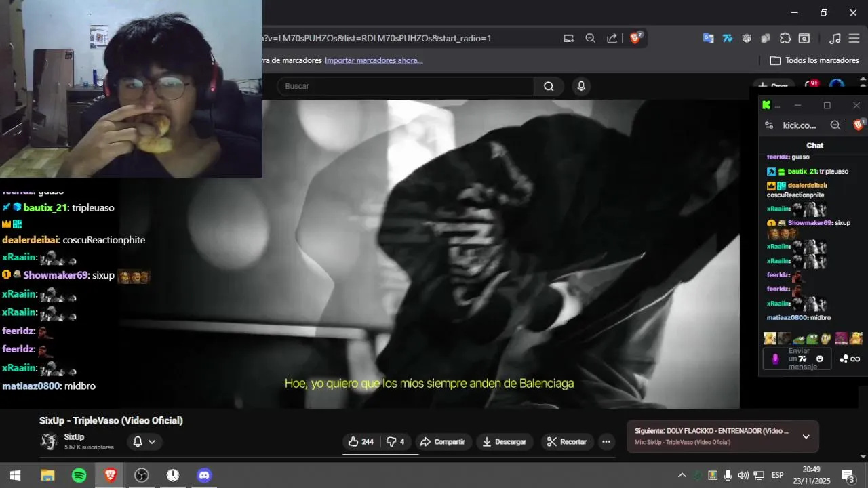
Task: Open Windows Start menu
Action: [15, 475]
